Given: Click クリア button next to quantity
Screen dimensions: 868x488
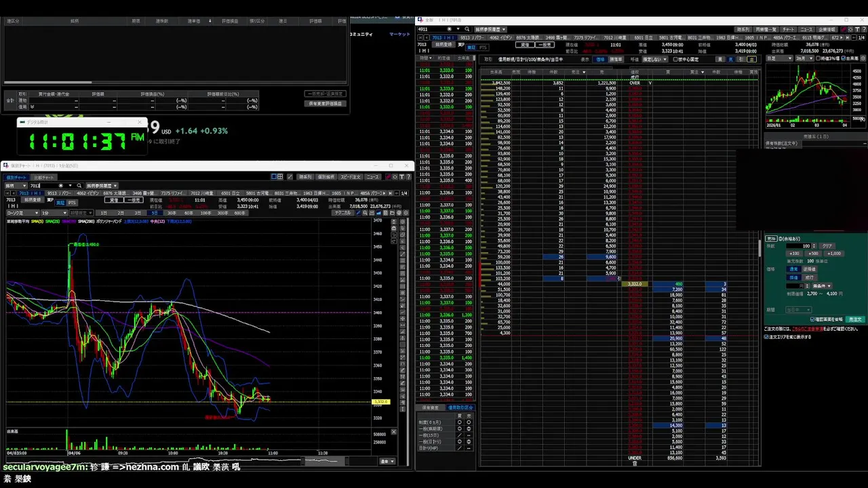Looking at the screenshot, I should 827,245.
